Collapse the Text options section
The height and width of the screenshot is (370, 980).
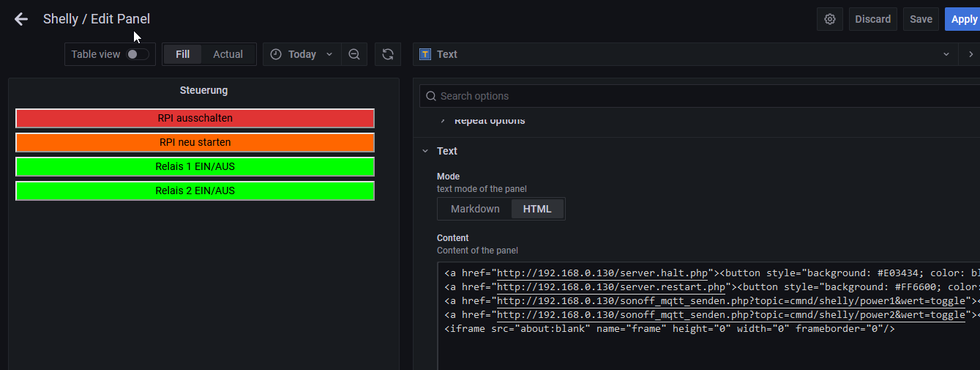[425, 151]
